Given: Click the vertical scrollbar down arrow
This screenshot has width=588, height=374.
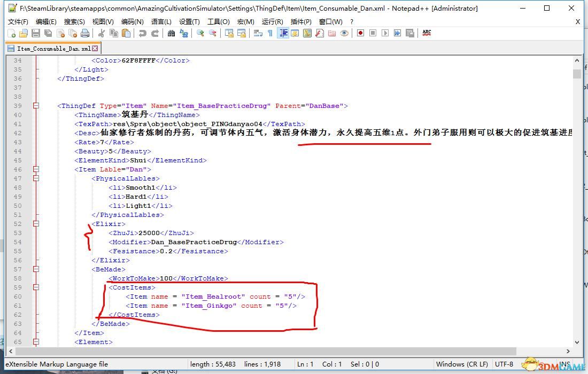Looking at the screenshot, I should click(577, 342).
